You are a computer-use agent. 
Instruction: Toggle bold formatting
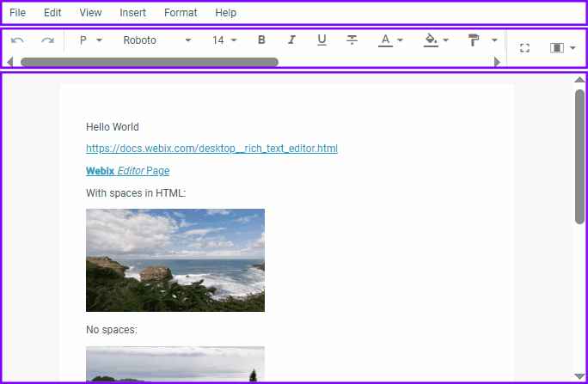[261, 40]
